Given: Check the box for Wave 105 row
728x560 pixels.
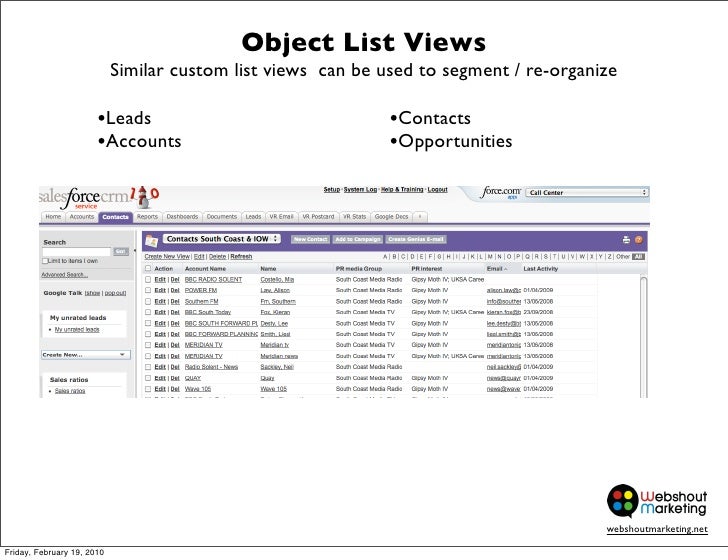Looking at the screenshot, I should 148,389.
